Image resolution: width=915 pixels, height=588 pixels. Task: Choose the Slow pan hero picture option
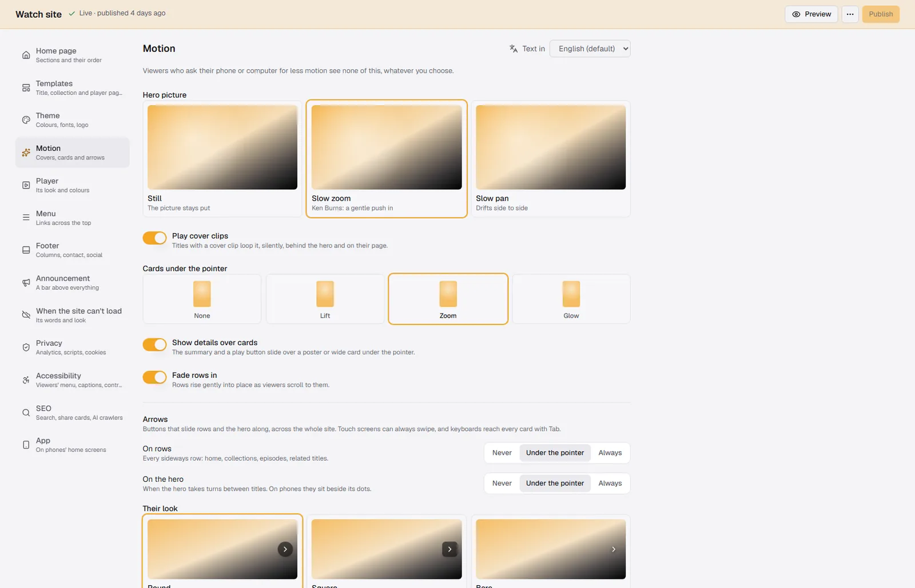[x=551, y=159]
